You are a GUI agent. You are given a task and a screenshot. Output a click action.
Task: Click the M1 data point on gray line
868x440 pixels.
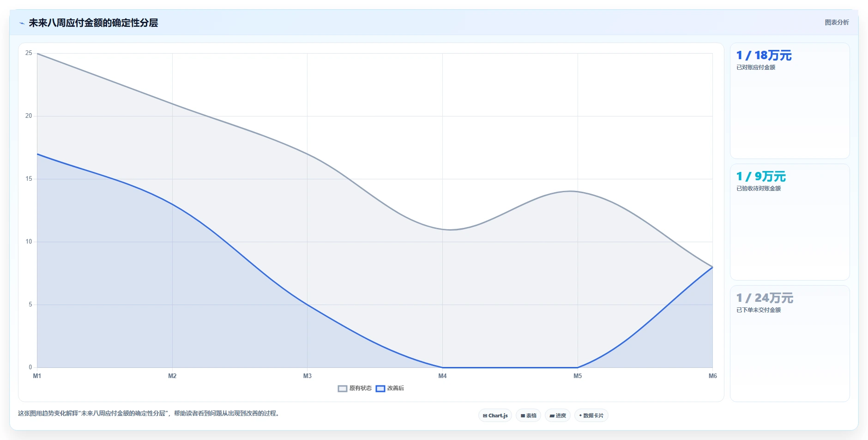(x=37, y=54)
